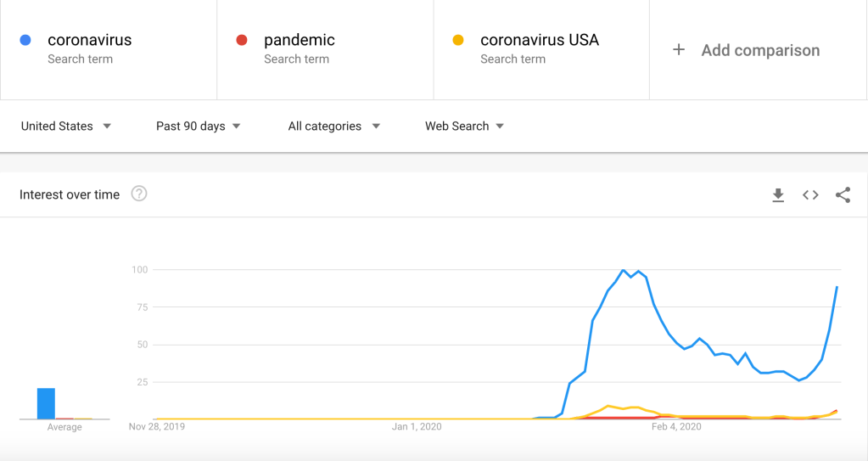Click the yellow dot beside coronavirus USA
The height and width of the screenshot is (461, 868).
click(x=458, y=40)
